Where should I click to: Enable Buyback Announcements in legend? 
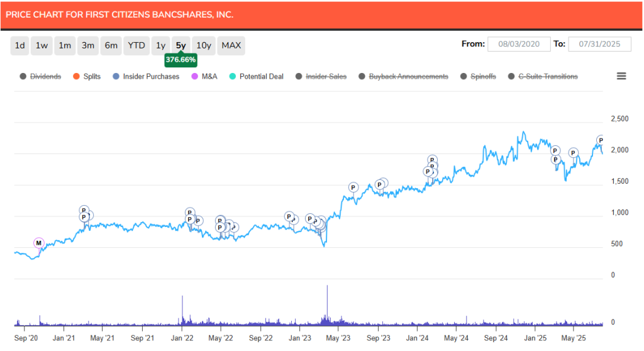click(x=402, y=76)
